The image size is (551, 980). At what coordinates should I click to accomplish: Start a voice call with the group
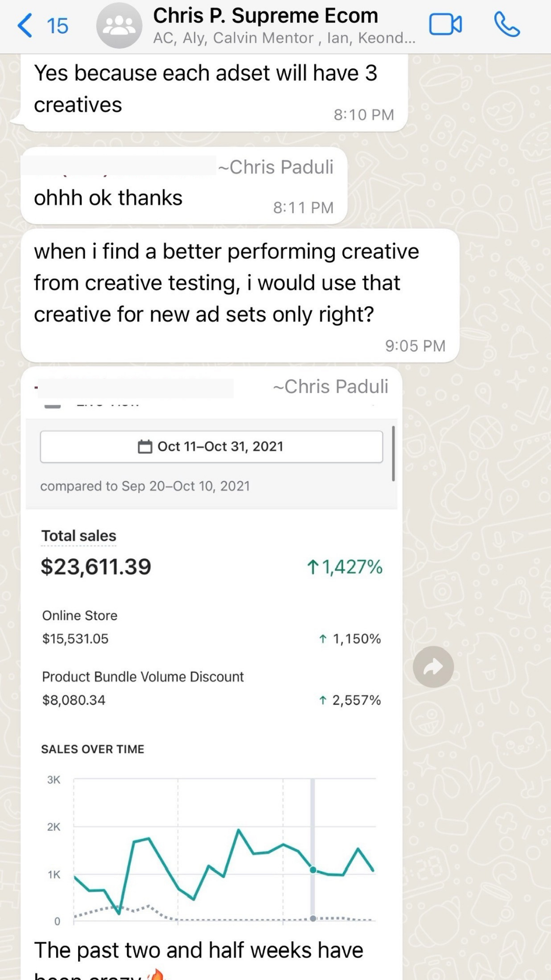(507, 24)
